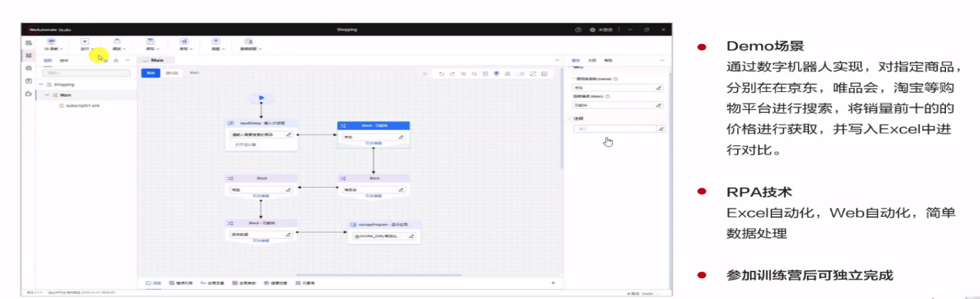Expand the canvas toolbar double-chevron

click(425, 73)
